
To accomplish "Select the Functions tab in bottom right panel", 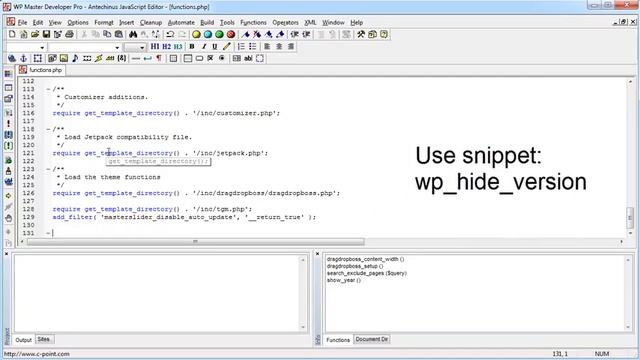I will pyautogui.click(x=338, y=340).
